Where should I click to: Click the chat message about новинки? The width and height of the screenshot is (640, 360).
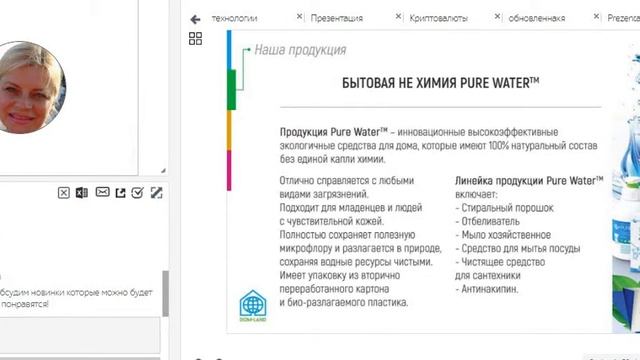click(76, 298)
